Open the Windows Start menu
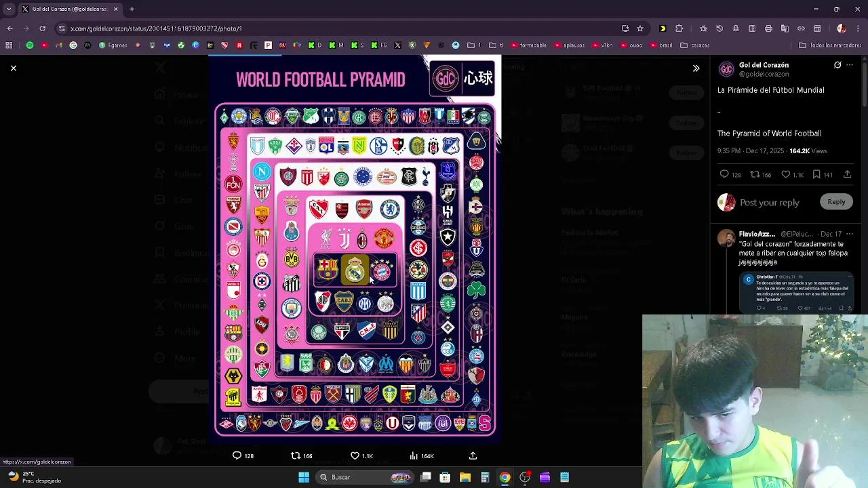 [x=304, y=477]
